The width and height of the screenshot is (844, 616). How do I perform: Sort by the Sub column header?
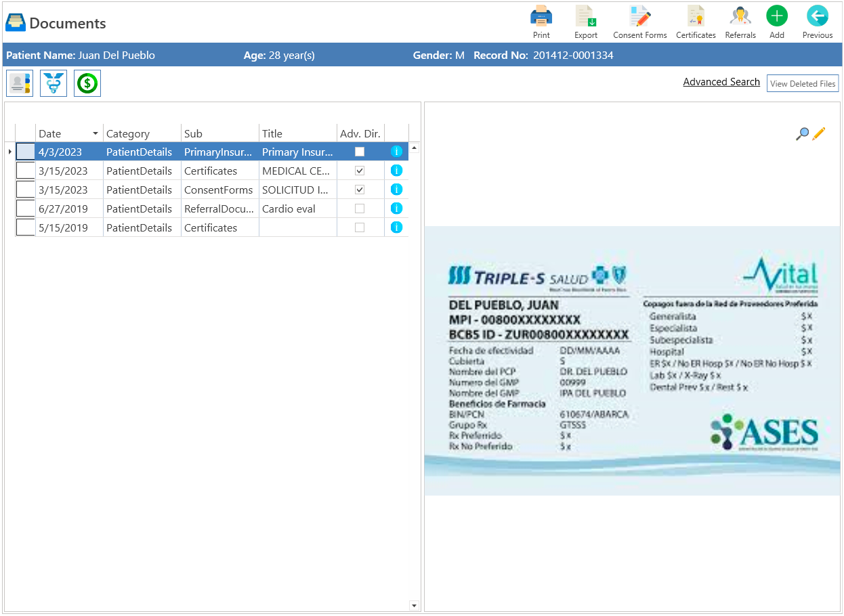(x=220, y=133)
